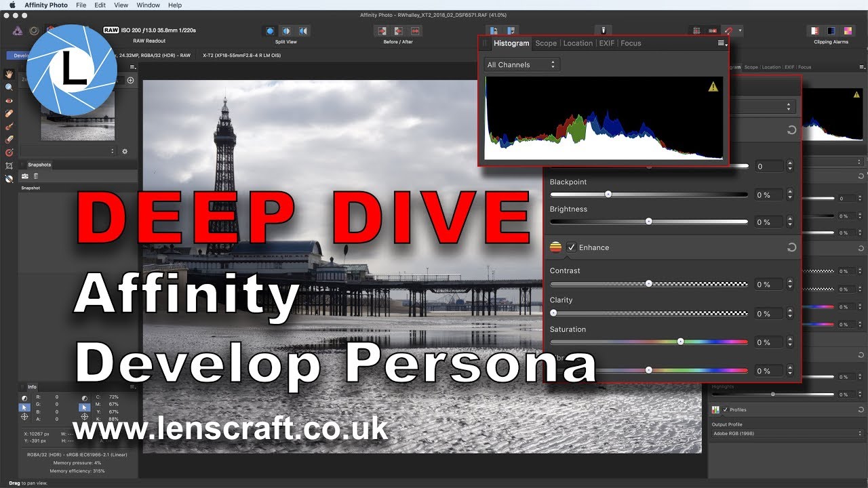
Task: Select the Overlay Gradient tool
Action: pos(9,152)
